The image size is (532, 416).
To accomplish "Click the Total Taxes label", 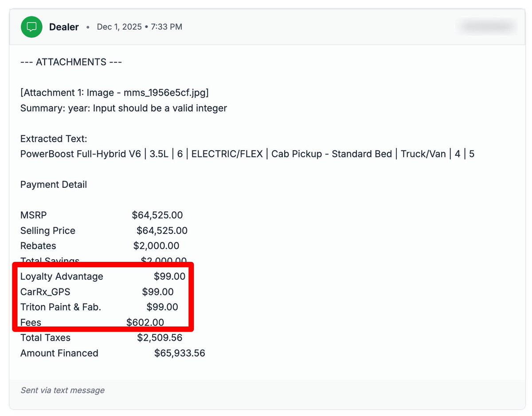I will coord(45,338).
